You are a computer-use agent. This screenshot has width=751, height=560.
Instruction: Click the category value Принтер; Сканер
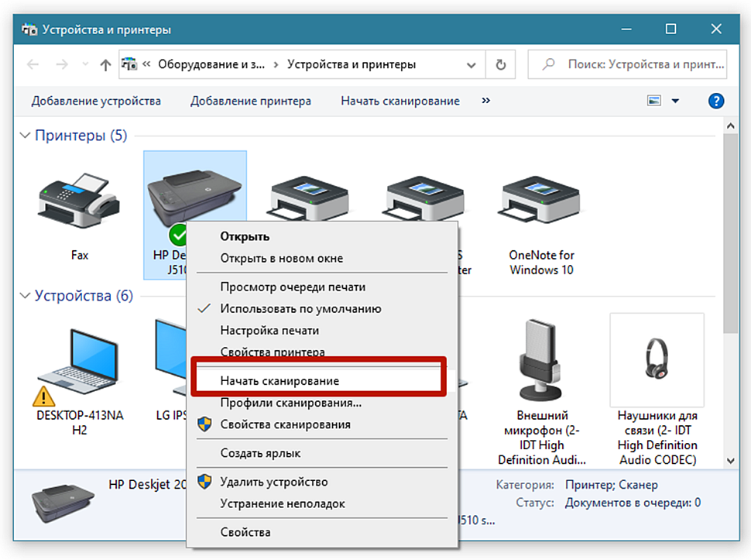point(612,485)
